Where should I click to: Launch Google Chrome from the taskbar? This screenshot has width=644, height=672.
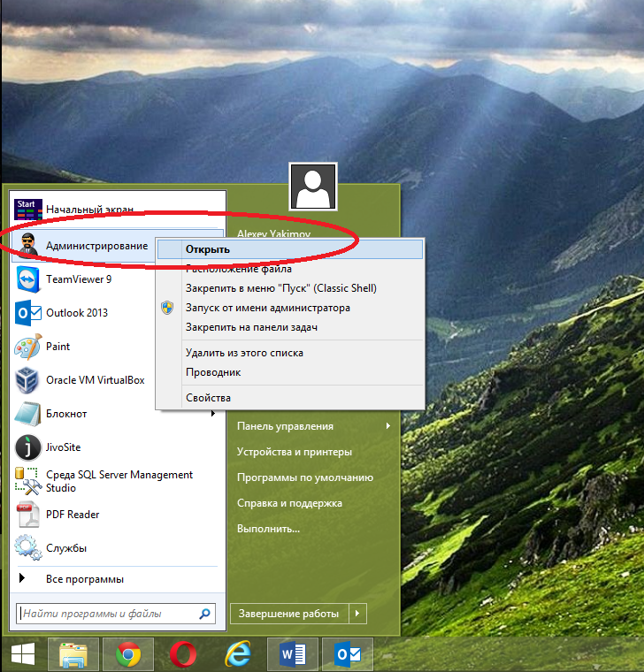pos(127,655)
